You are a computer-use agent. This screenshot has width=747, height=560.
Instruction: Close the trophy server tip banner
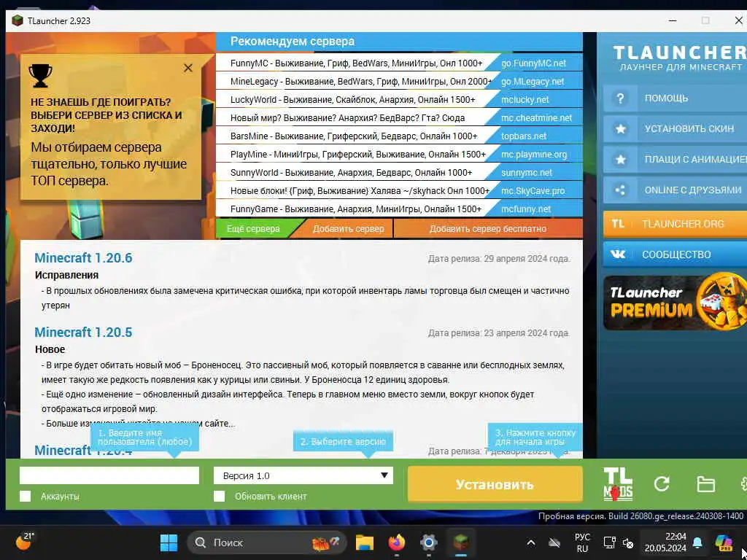point(188,68)
